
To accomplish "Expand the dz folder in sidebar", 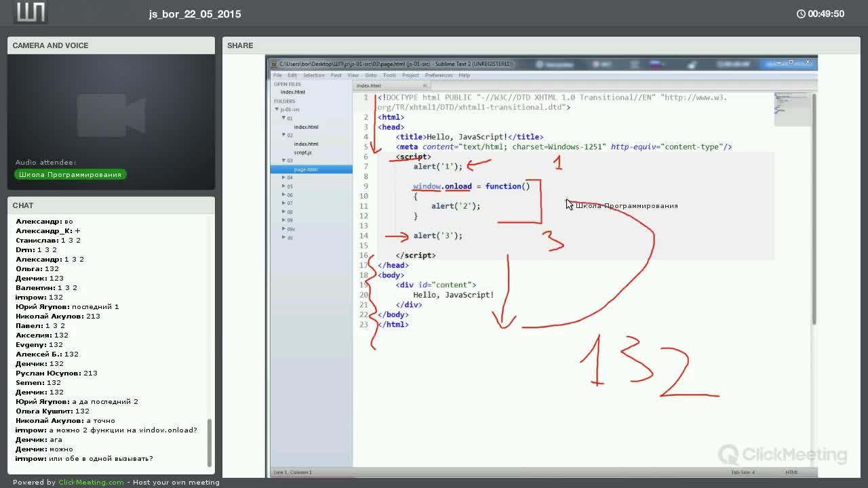I will point(283,237).
